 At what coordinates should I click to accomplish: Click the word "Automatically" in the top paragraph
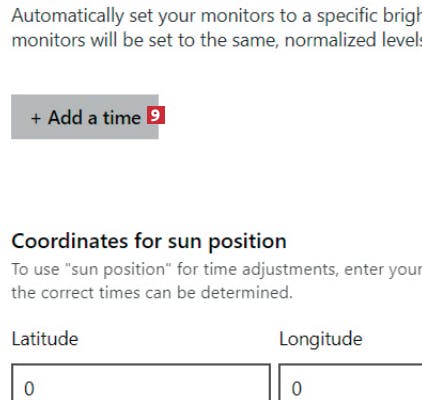pos(68,16)
